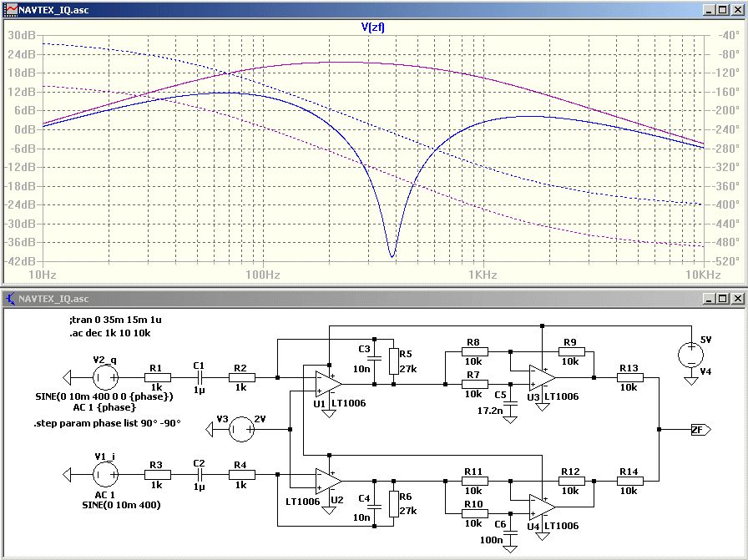Click the U3 op-amp symbol
The height and width of the screenshot is (560, 748).
tap(541, 378)
